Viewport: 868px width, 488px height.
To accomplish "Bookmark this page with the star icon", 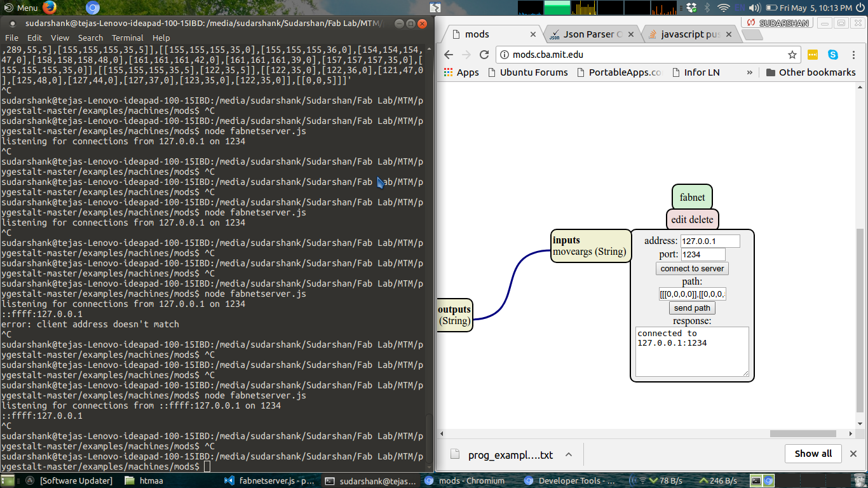I will point(792,55).
